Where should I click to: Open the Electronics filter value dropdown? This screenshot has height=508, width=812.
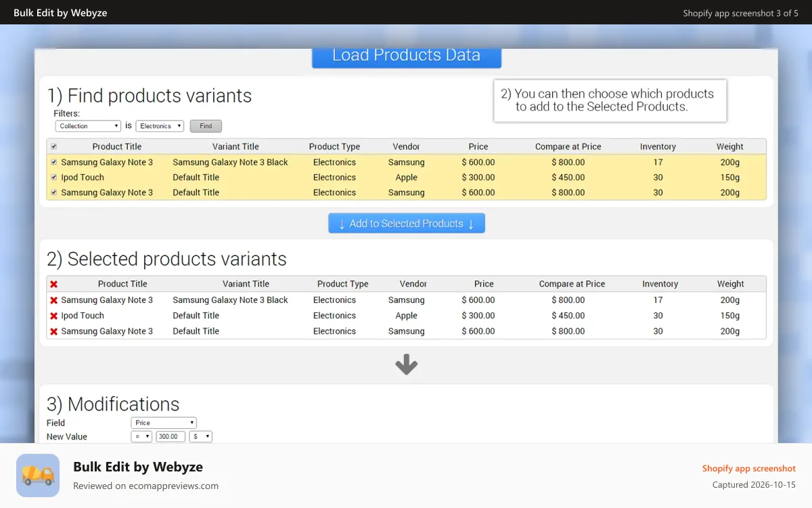click(x=160, y=126)
